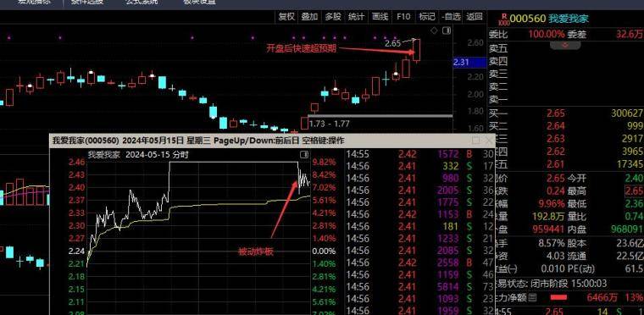Click the boxed 最高 value 2.65
The width and height of the screenshot is (644, 315).
[x=634, y=191]
